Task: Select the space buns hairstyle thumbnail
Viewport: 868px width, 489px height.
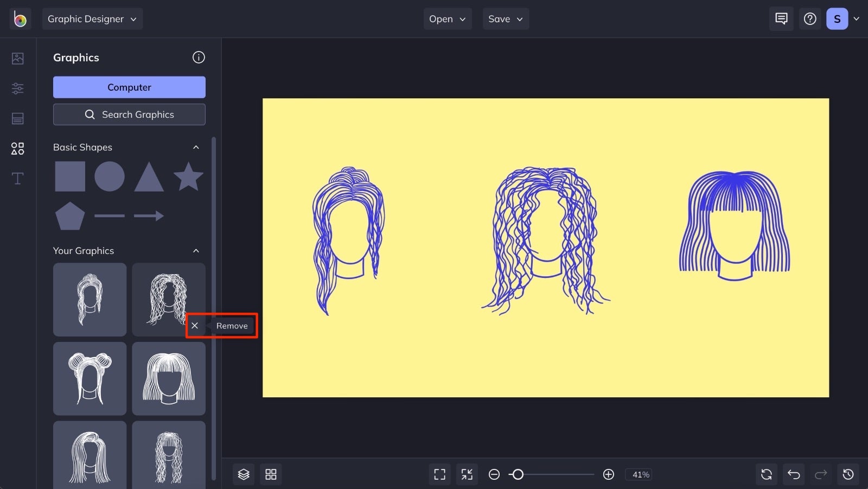Action: (x=90, y=378)
